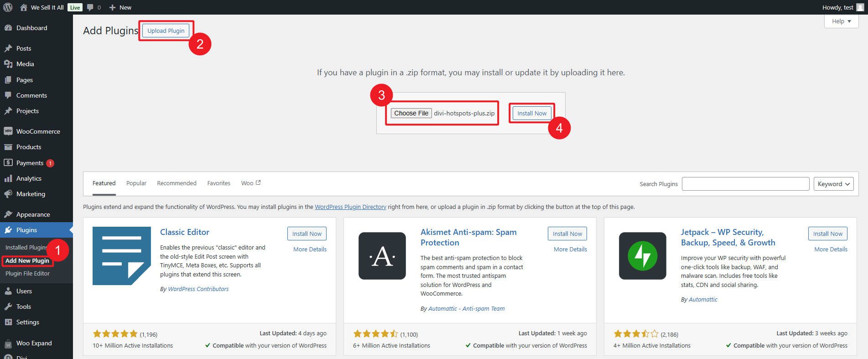Switch to the Favorites tab
This screenshot has width=868, height=359.
click(219, 183)
